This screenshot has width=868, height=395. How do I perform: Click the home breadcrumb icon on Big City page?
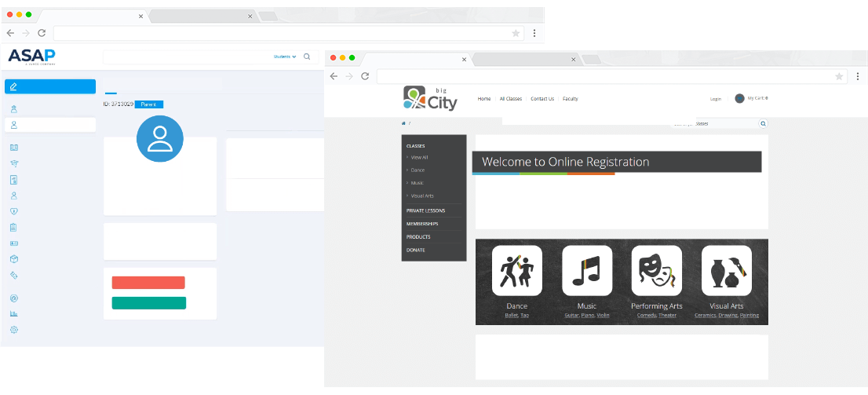403,123
